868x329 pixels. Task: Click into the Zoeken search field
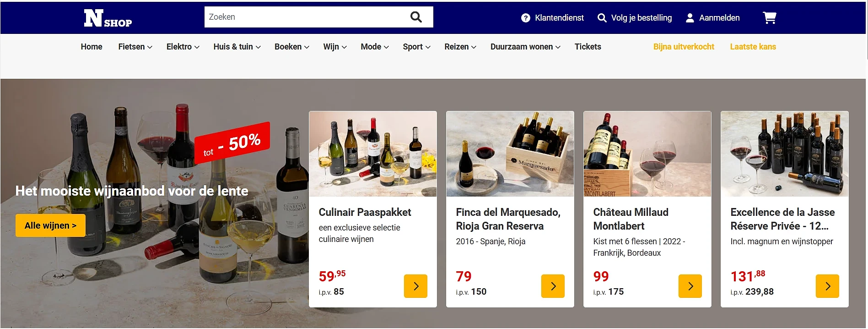click(x=302, y=17)
